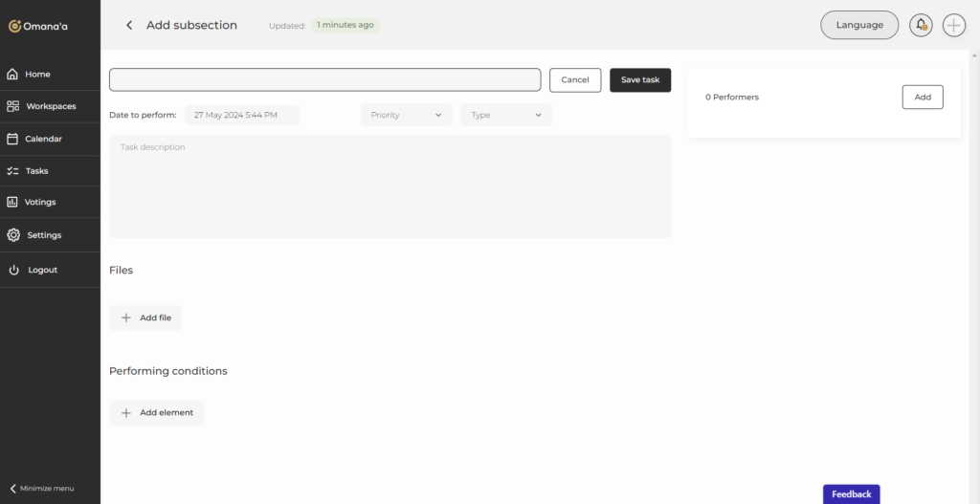This screenshot has height=504, width=980.
Task: Open the notifications bell icon
Action: pos(921,25)
